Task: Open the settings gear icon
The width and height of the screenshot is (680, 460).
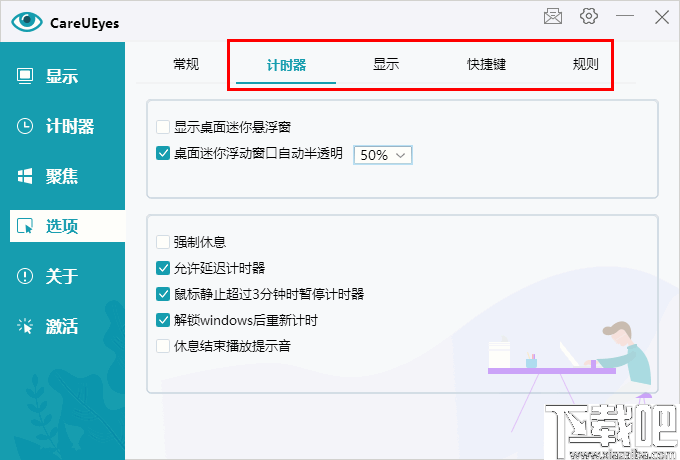Action: (588, 16)
